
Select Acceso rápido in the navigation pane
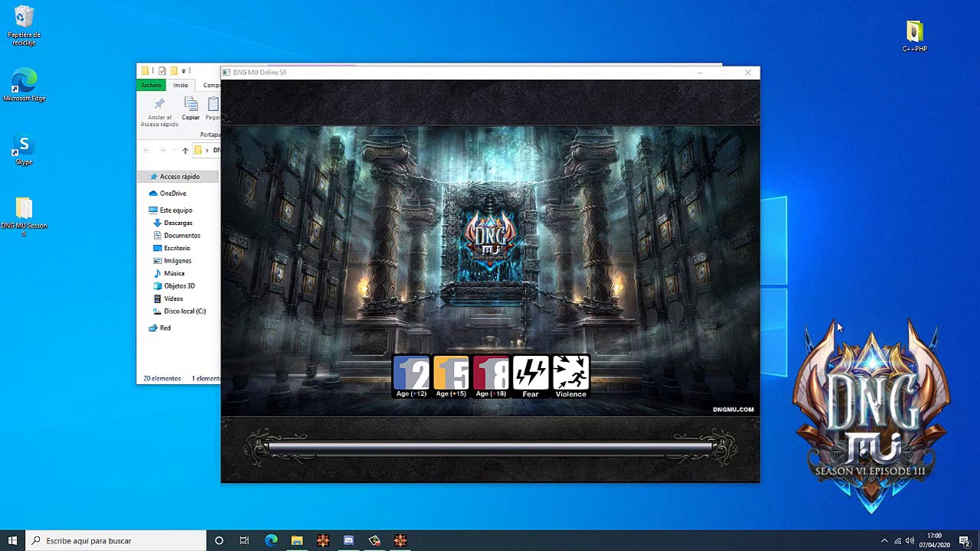pos(178,177)
